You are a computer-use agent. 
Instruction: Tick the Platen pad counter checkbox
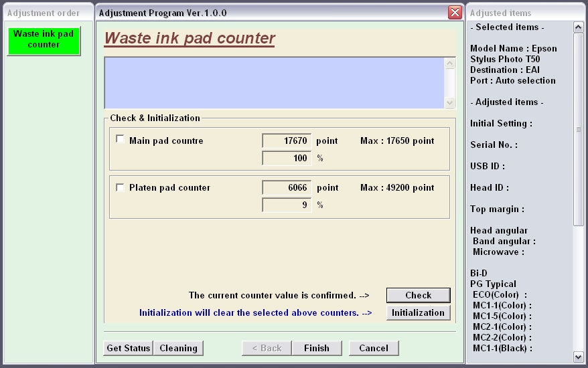click(120, 187)
